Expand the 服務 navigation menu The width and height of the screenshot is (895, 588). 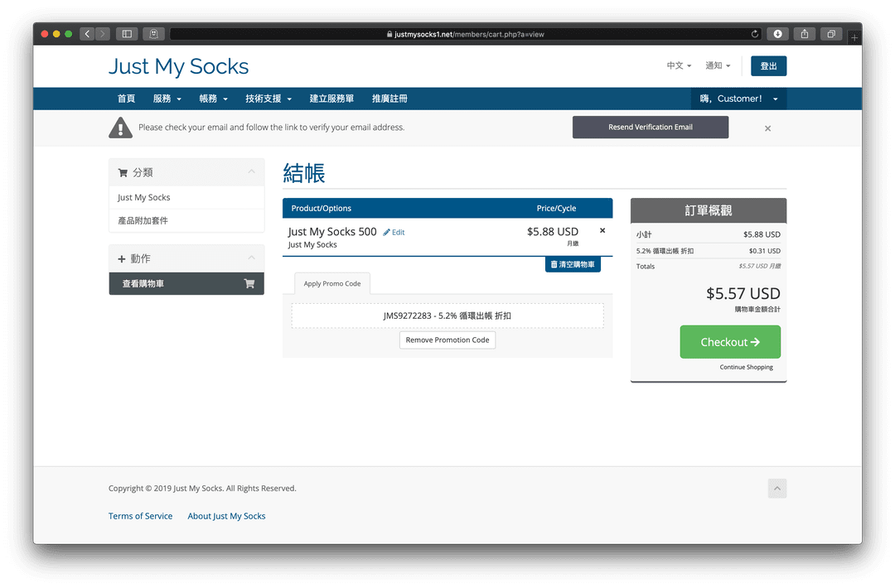click(167, 99)
